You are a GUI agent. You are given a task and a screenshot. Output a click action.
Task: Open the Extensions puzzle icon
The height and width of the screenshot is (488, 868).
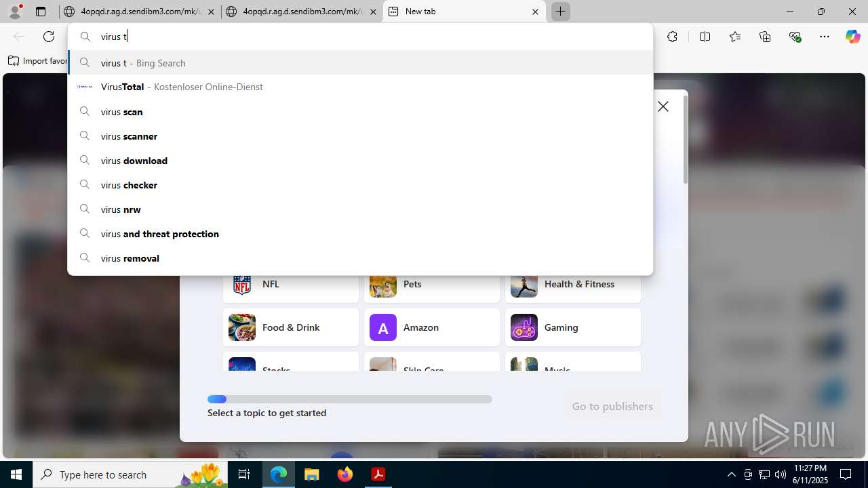(x=672, y=37)
